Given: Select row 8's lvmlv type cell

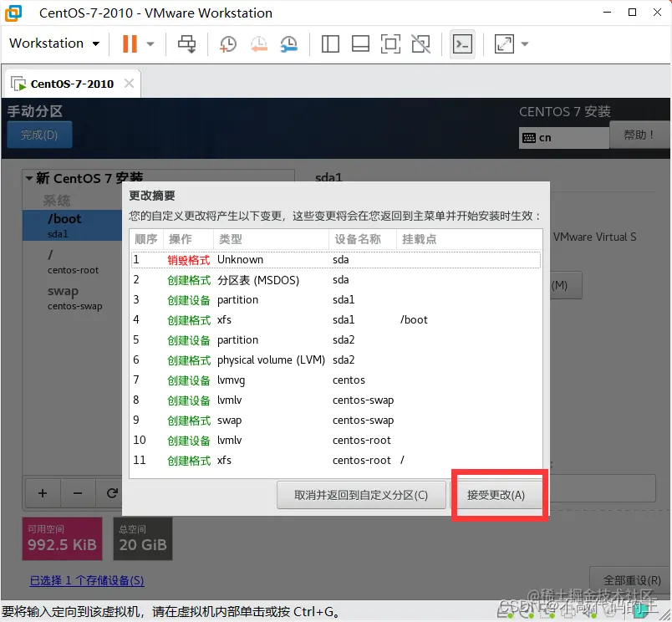Looking at the screenshot, I should [x=229, y=400].
